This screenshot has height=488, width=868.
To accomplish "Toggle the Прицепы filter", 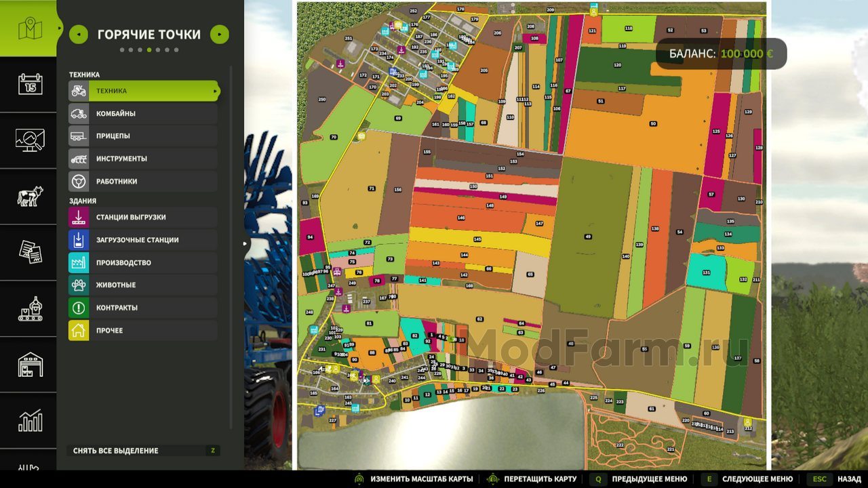I will tap(143, 136).
